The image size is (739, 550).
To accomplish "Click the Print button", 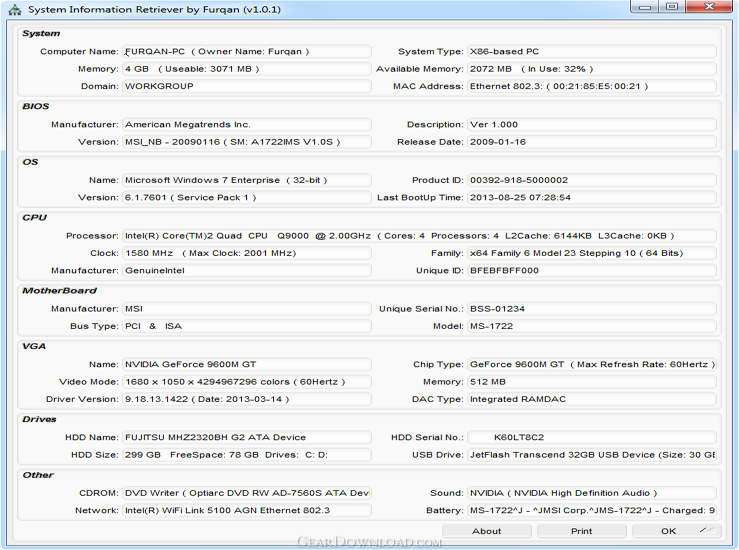I will coord(582,531).
